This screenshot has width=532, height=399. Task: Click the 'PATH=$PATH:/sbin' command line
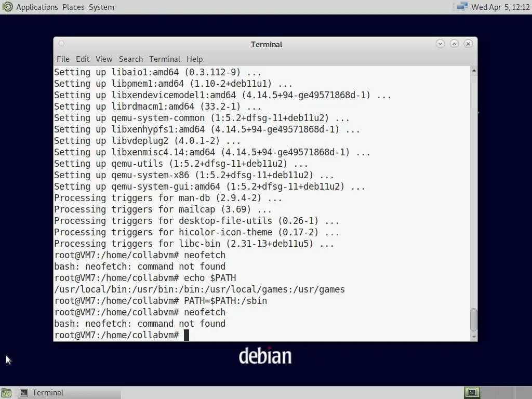pos(161,301)
